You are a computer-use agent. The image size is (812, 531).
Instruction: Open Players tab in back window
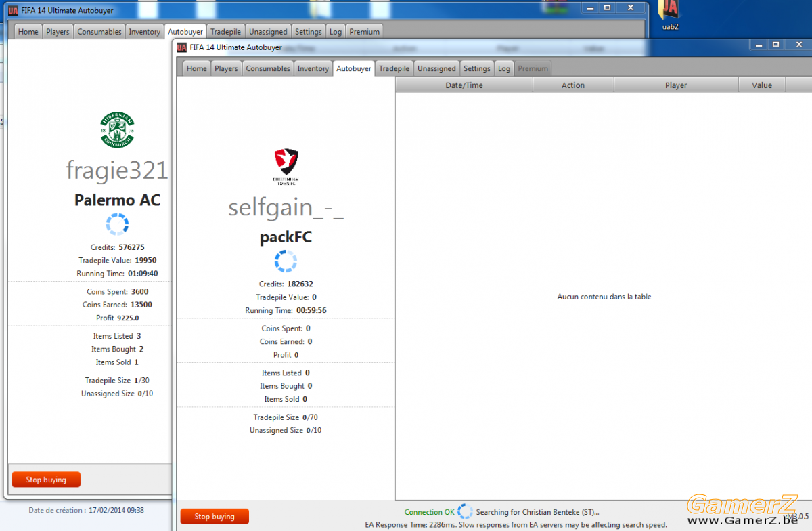click(x=58, y=31)
